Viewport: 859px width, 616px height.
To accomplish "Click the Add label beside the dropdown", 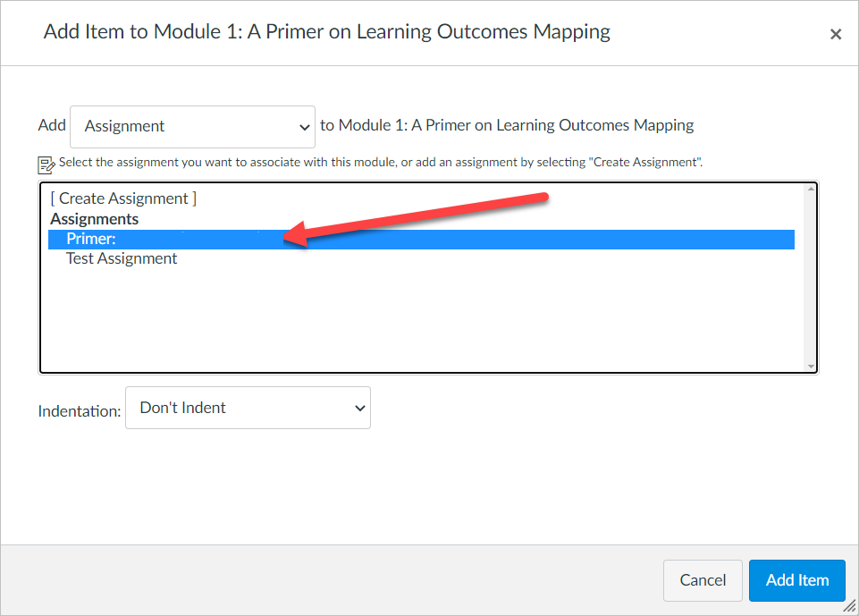I will (52, 125).
